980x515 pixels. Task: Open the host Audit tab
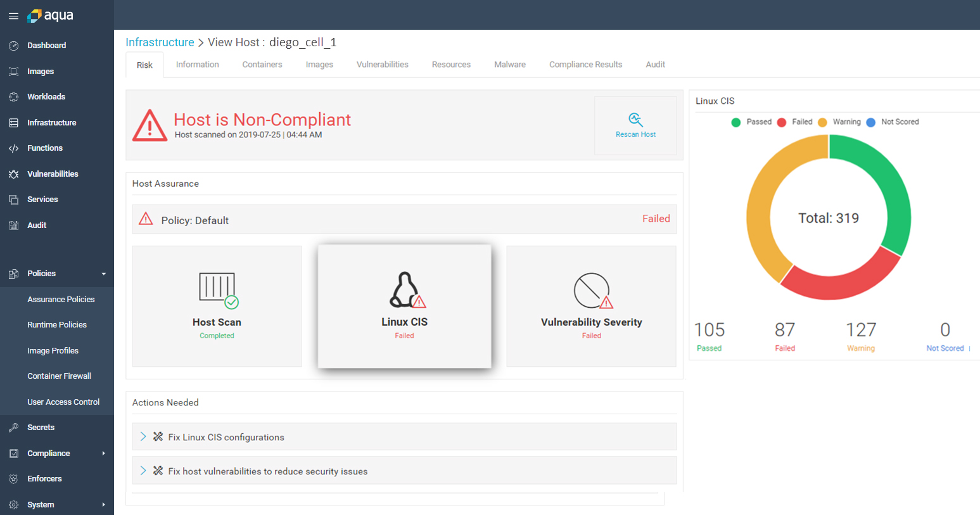[655, 65]
